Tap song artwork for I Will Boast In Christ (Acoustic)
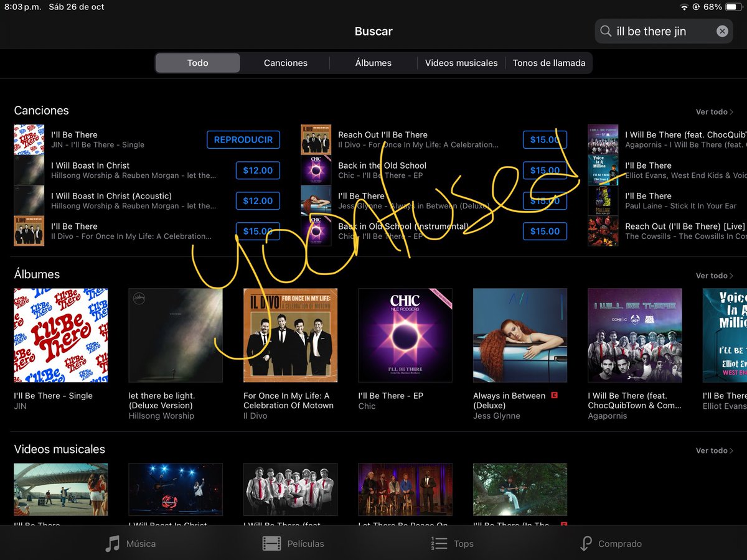 click(29, 200)
